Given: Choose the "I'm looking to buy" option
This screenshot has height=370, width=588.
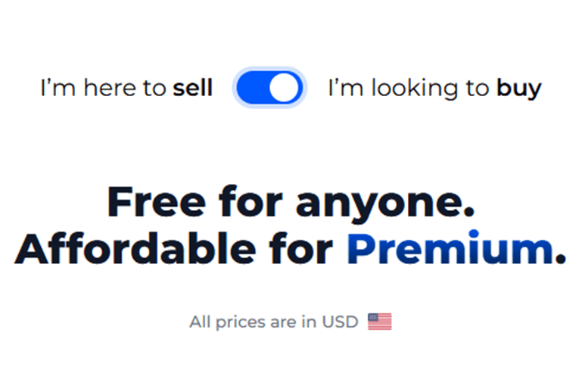Looking at the screenshot, I should click(x=434, y=89).
